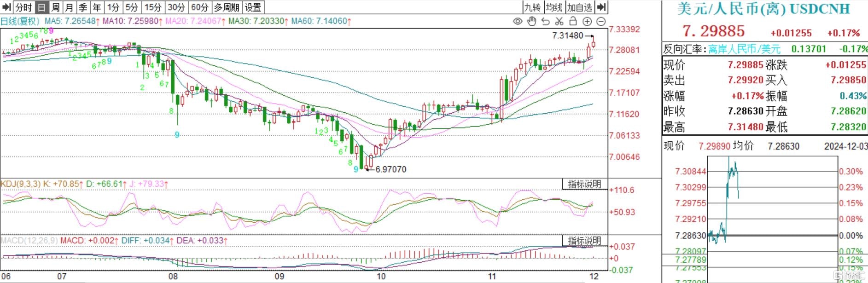Viewport: 868px width, 283px height.
Task: Select the hand pan tool
Action: (x=531, y=21)
